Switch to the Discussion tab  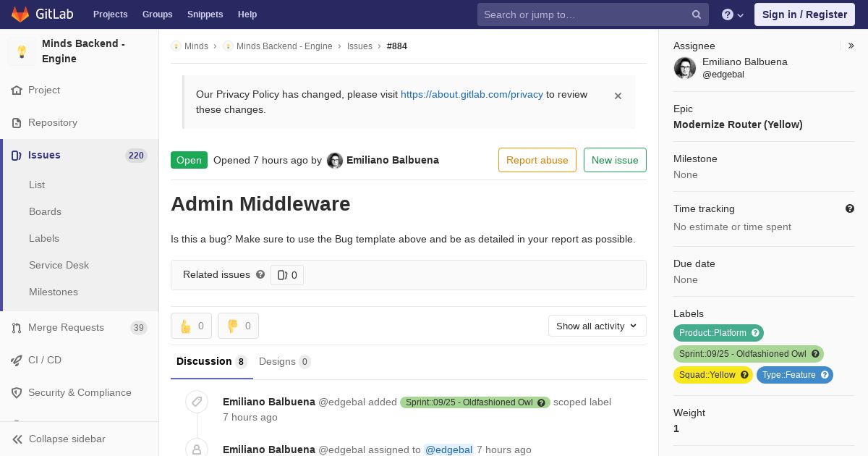click(212, 362)
